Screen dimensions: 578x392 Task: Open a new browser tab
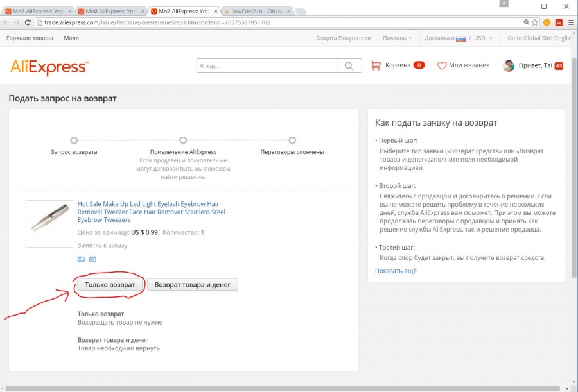tap(301, 12)
